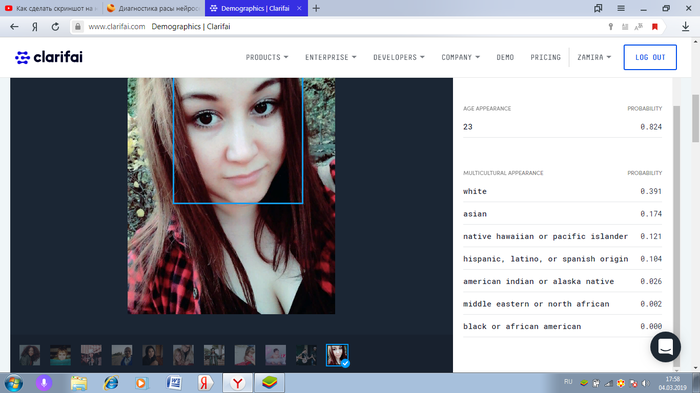The width and height of the screenshot is (700, 393).
Task: Expand the Products dropdown
Action: click(267, 57)
